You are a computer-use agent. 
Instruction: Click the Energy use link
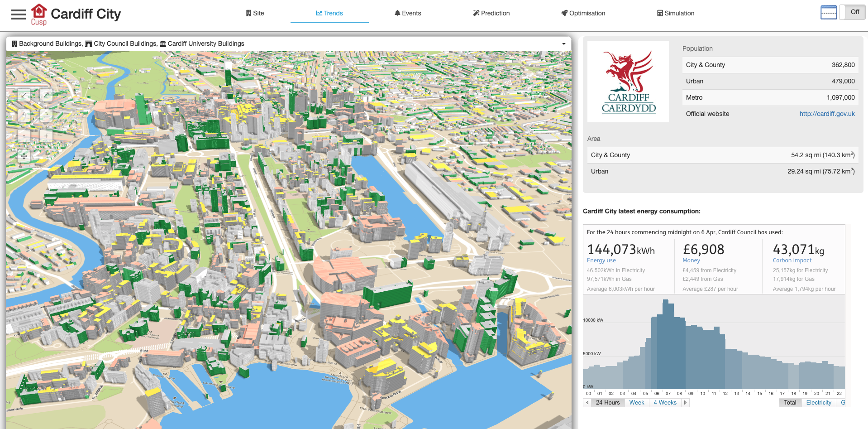coord(601,260)
